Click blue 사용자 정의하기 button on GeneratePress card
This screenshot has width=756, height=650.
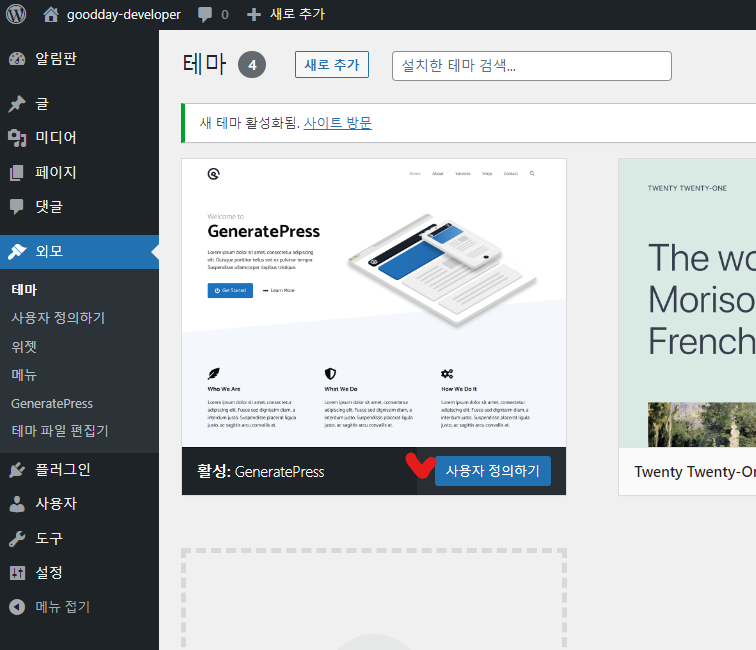(493, 471)
